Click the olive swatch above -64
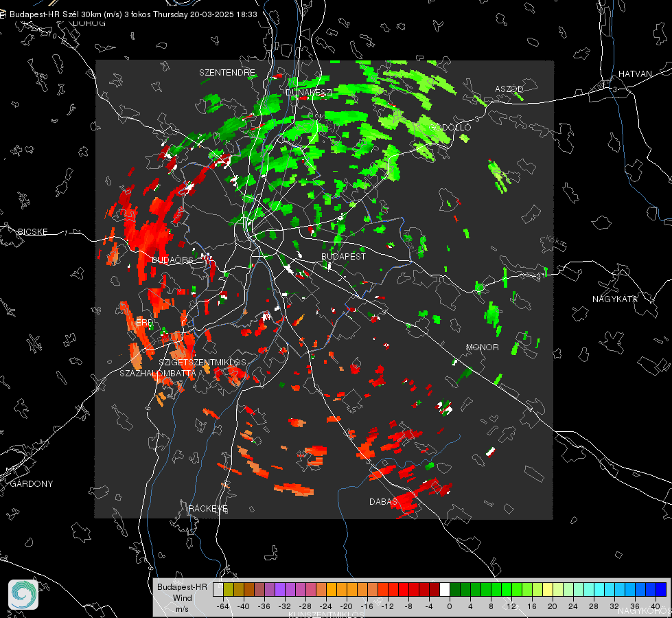 (x=229, y=589)
